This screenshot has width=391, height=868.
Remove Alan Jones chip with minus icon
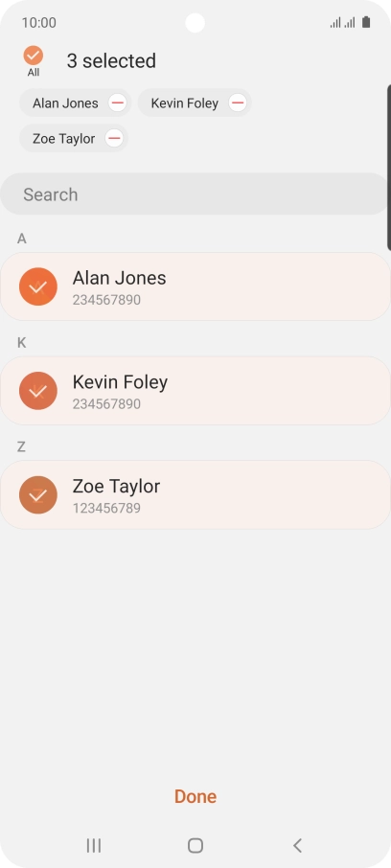(x=118, y=103)
